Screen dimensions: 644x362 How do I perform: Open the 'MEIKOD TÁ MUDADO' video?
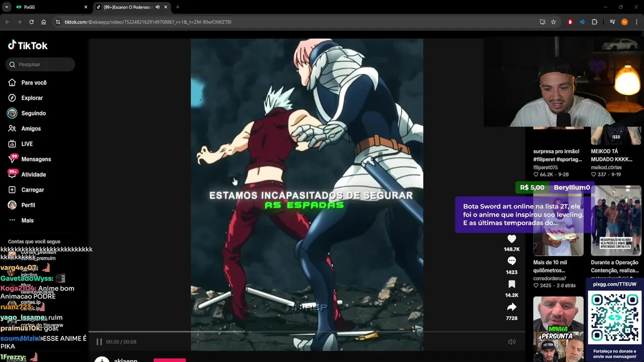(x=611, y=155)
